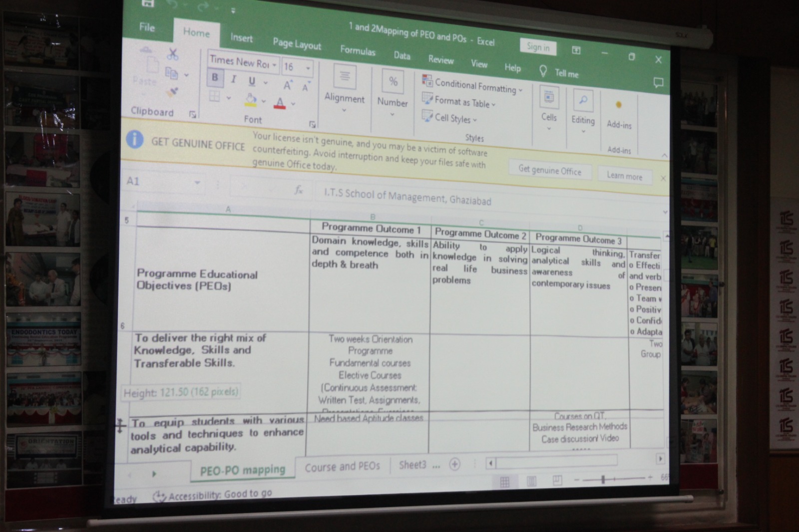Image resolution: width=799 pixels, height=532 pixels.
Task: Click the Copy icon in Clipboard
Action: tap(171, 73)
